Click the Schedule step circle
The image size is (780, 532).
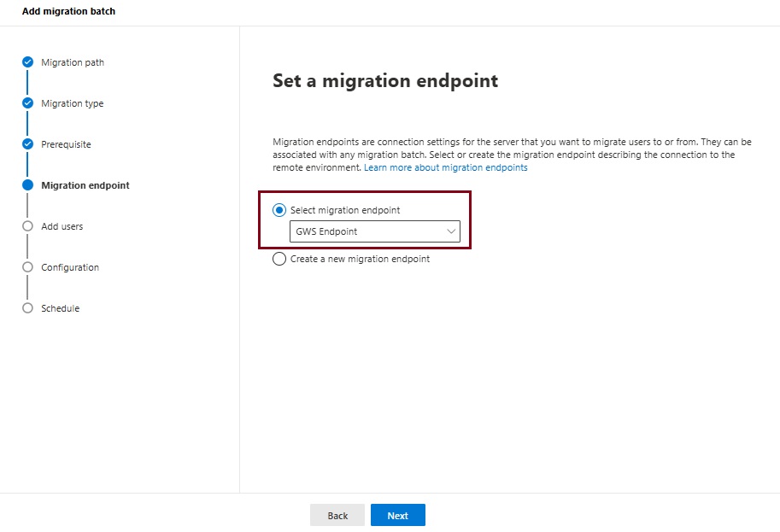[x=27, y=308]
